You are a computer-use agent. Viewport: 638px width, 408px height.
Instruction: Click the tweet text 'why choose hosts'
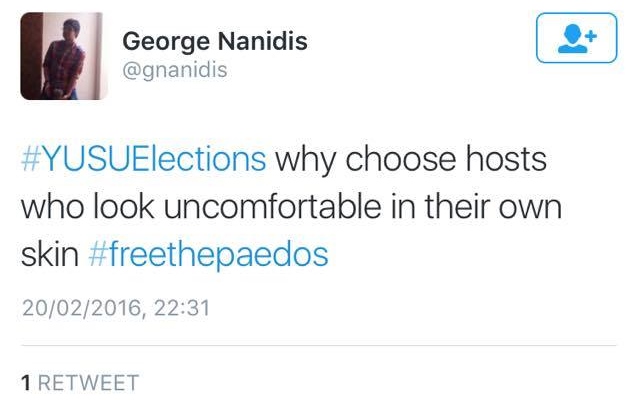411,160
